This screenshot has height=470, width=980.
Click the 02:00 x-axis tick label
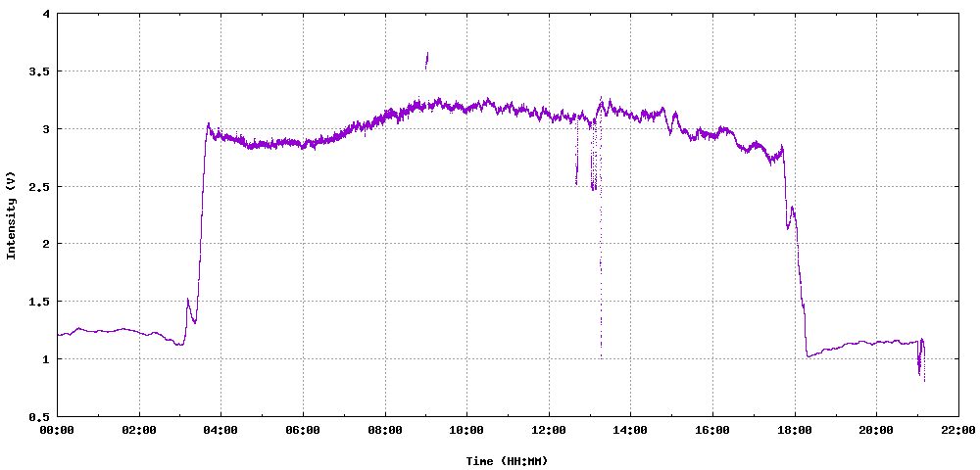[x=139, y=430]
